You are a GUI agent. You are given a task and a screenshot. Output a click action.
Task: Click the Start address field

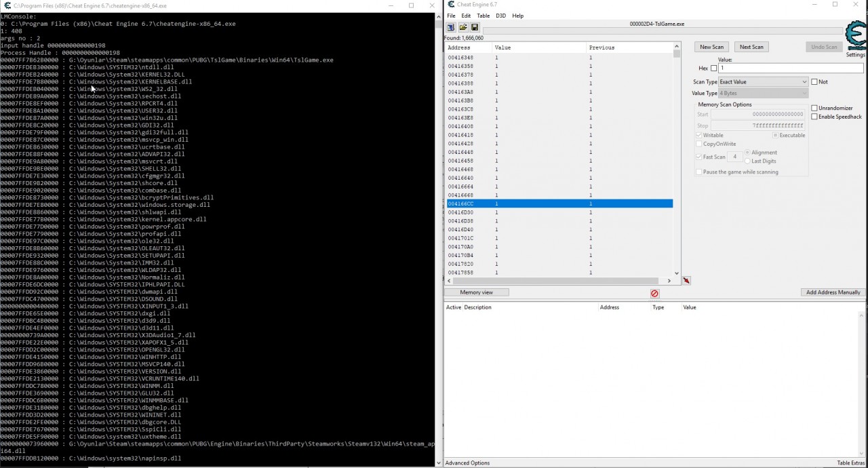click(x=758, y=115)
